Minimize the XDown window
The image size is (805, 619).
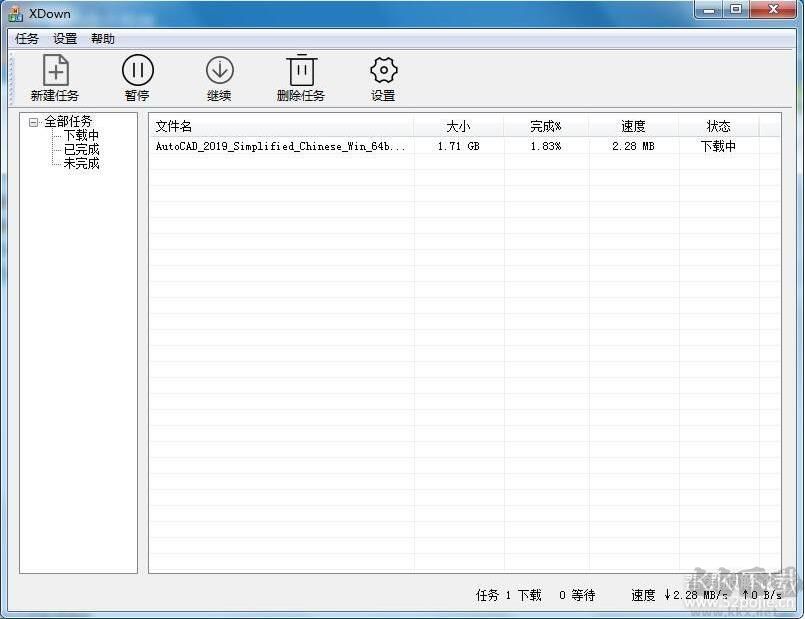[710, 10]
